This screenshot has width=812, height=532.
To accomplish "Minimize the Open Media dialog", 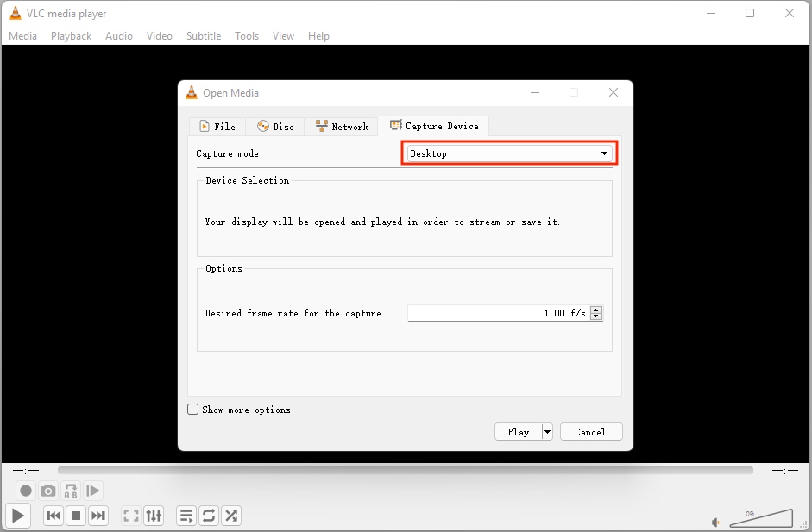I will 535,92.
